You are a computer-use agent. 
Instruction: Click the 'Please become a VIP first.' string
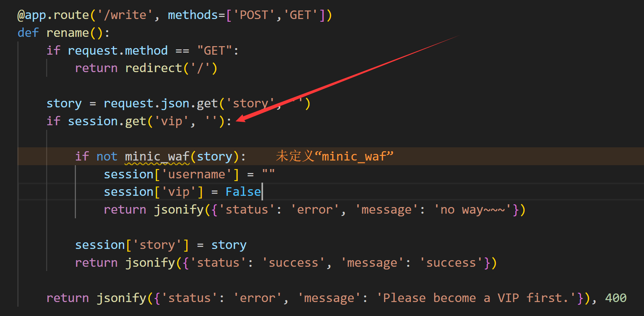coord(477,298)
